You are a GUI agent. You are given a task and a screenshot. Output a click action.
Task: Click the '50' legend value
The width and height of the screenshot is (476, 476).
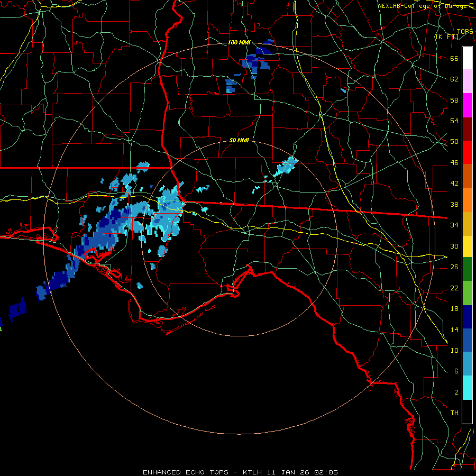(454, 142)
